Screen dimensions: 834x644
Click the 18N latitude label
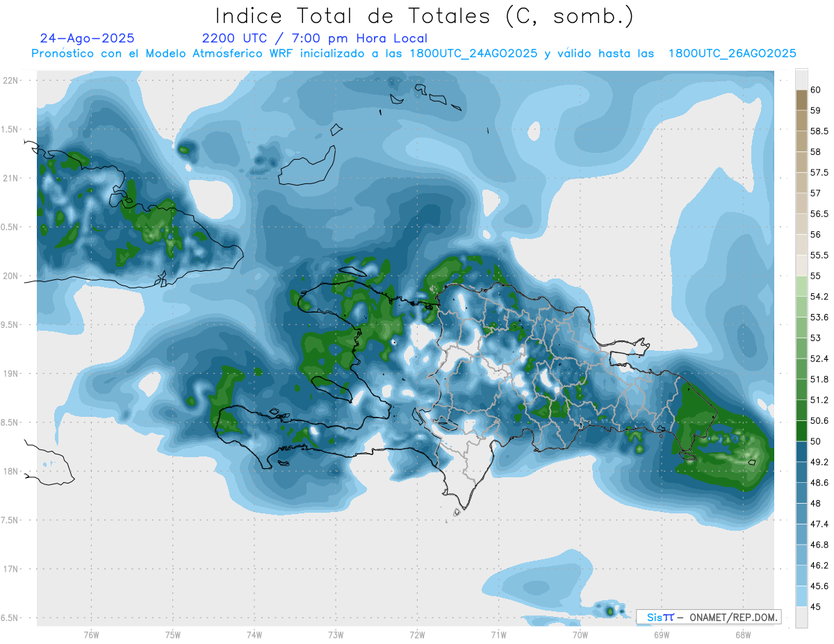[11, 472]
